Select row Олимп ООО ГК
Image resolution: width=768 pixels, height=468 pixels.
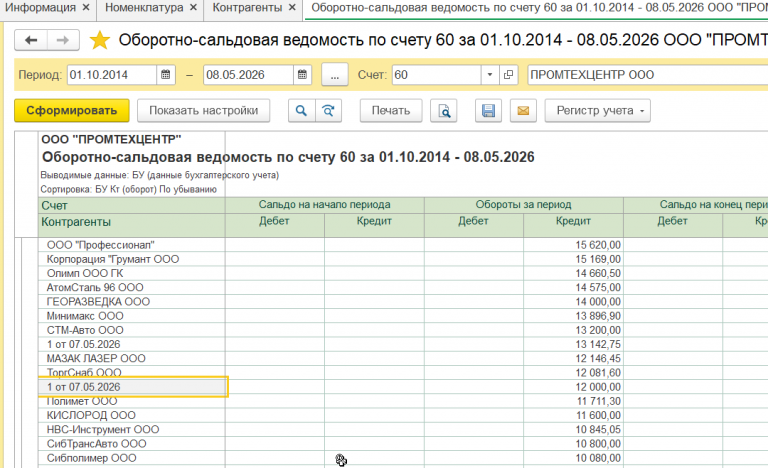tap(85, 273)
